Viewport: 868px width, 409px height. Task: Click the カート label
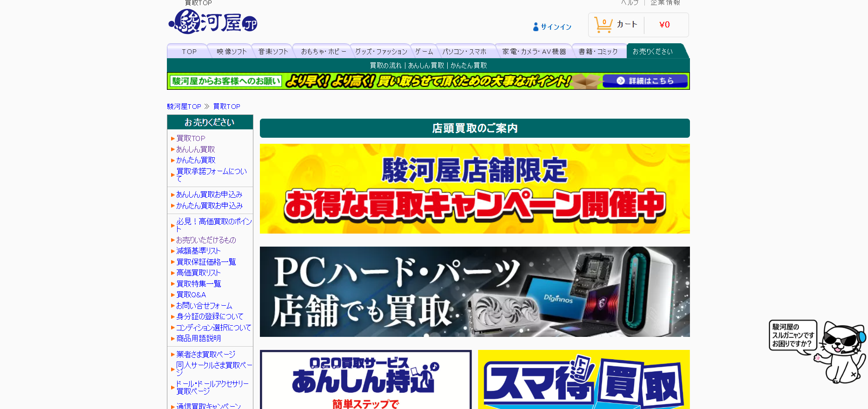coord(627,25)
